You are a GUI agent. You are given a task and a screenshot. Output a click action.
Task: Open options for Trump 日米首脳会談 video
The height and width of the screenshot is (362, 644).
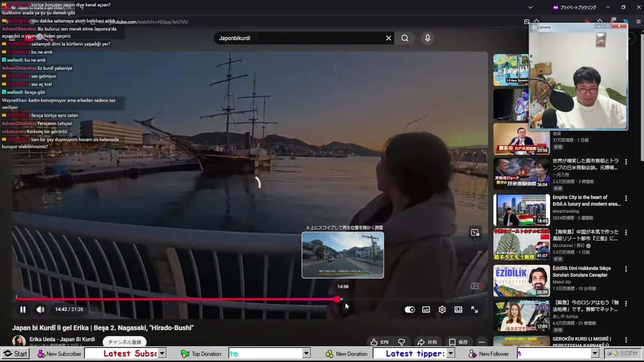coord(626,162)
